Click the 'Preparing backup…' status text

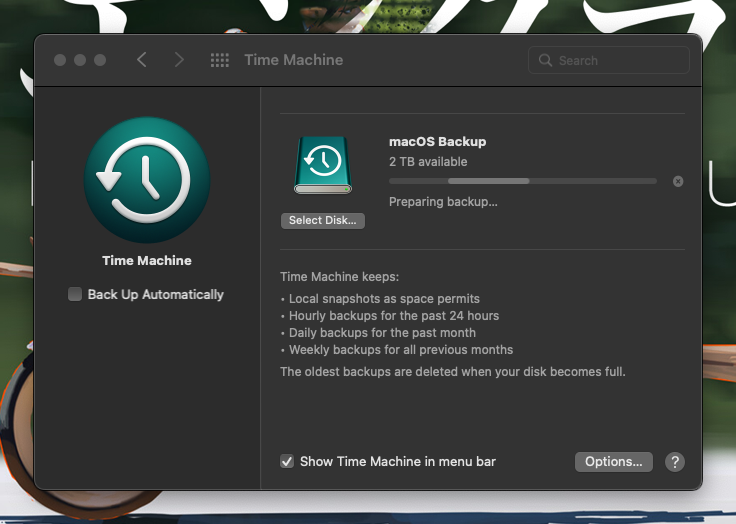[443, 202]
